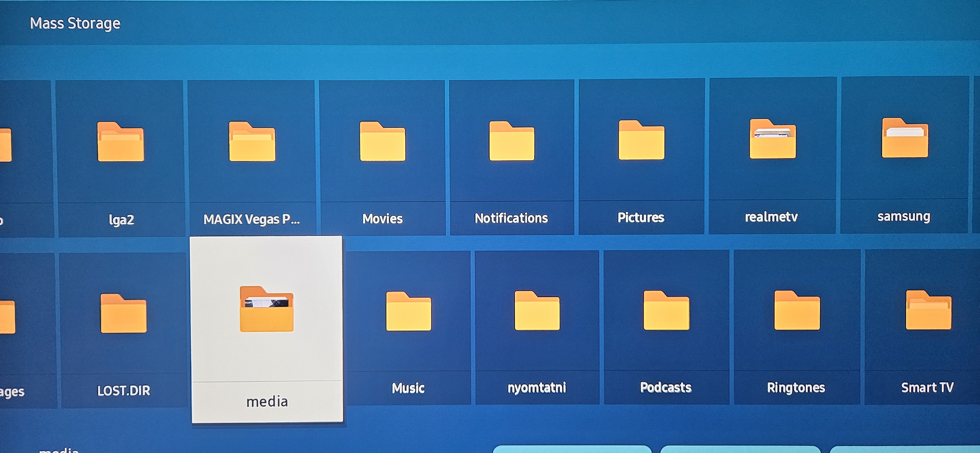
Task: Open the LOST.DIR folder icon
Action: tap(123, 313)
